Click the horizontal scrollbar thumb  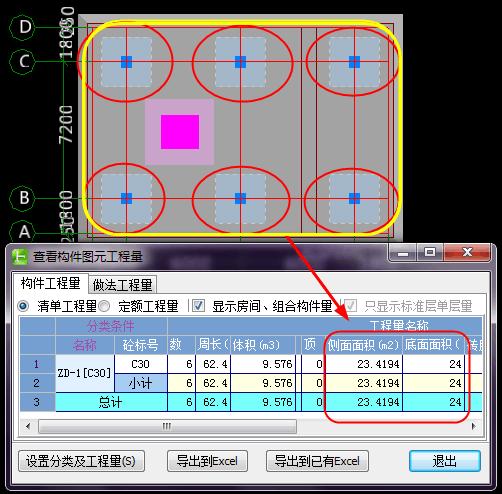[167, 426]
